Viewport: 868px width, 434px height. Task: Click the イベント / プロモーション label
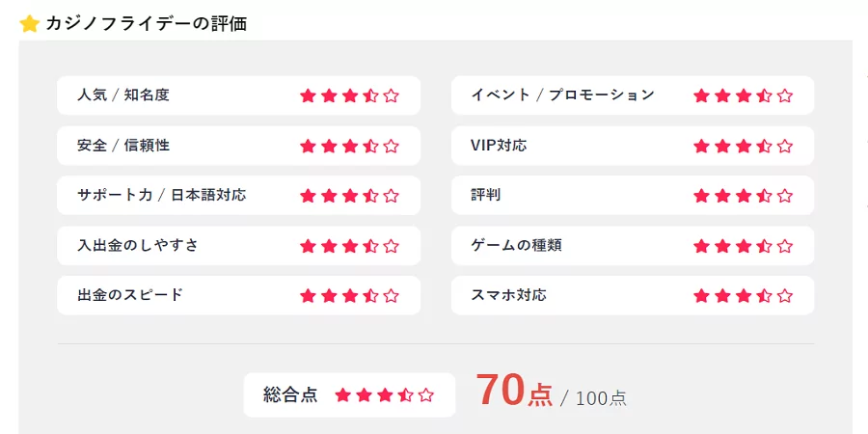coord(562,95)
